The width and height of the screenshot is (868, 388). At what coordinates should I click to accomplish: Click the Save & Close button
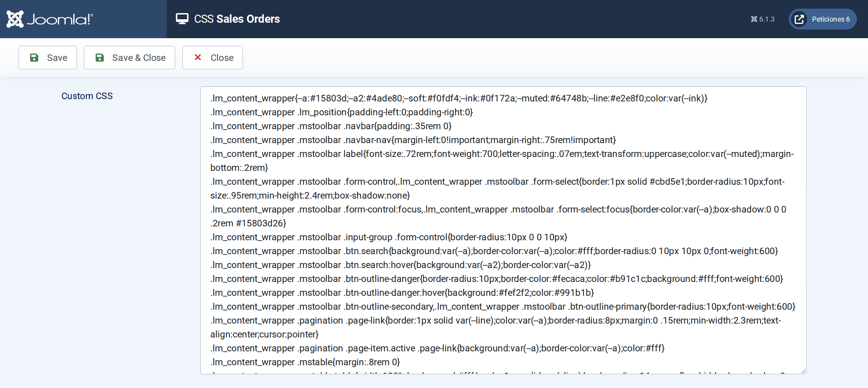130,57
